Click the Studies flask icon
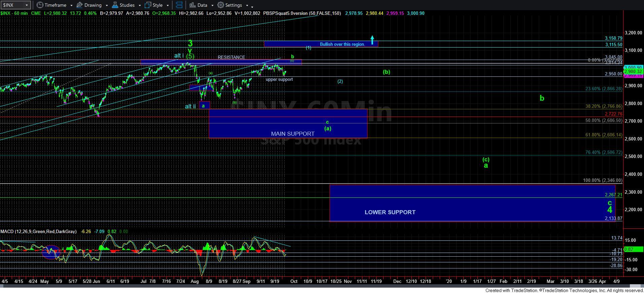The image size is (644, 293). pos(115,5)
